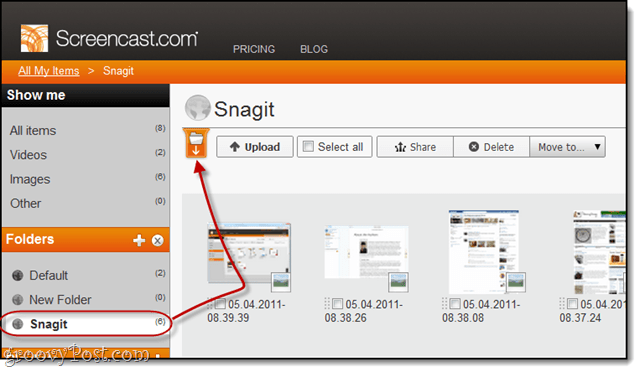Image resolution: width=640 pixels, height=372 pixels.
Task: Open the PRICING page
Action: click(x=254, y=49)
